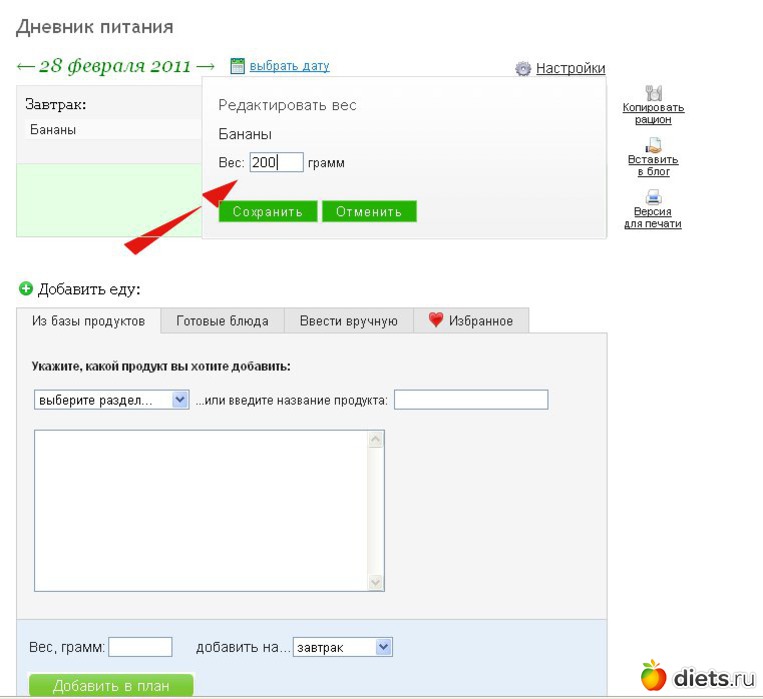Image resolution: width=763 pixels, height=699 pixels.
Task: Click the 'выбрать дату' link
Action: click(x=289, y=67)
